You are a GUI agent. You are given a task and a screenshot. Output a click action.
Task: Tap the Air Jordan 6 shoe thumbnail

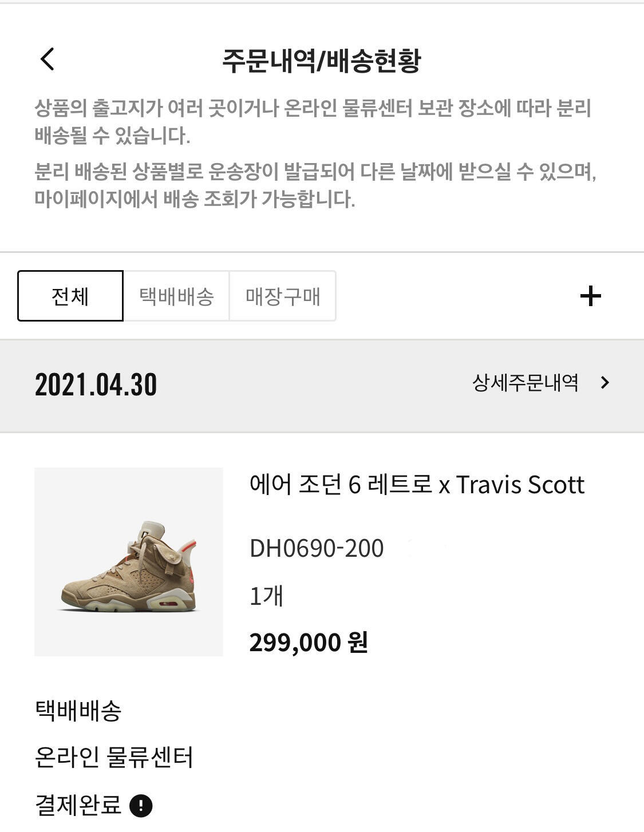129,562
